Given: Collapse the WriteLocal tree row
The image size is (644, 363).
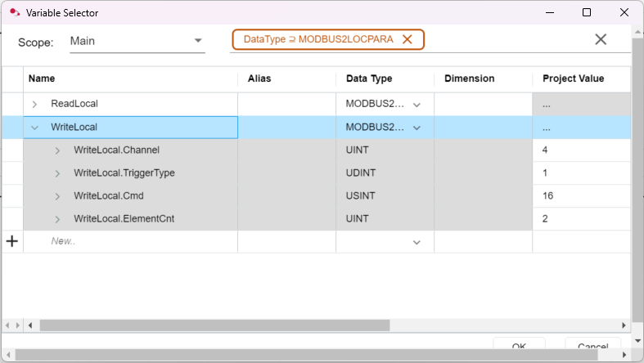Looking at the screenshot, I should (x=34, y=128).
